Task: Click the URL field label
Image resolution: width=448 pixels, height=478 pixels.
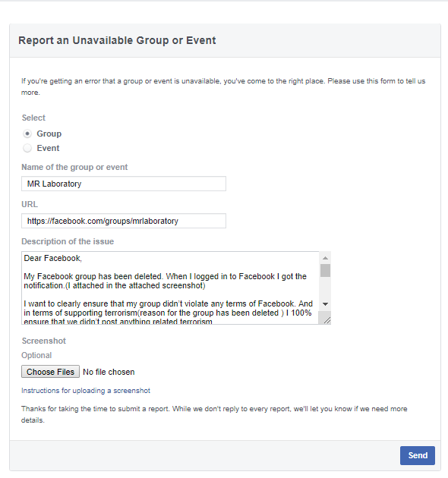Action: [30, 204]
